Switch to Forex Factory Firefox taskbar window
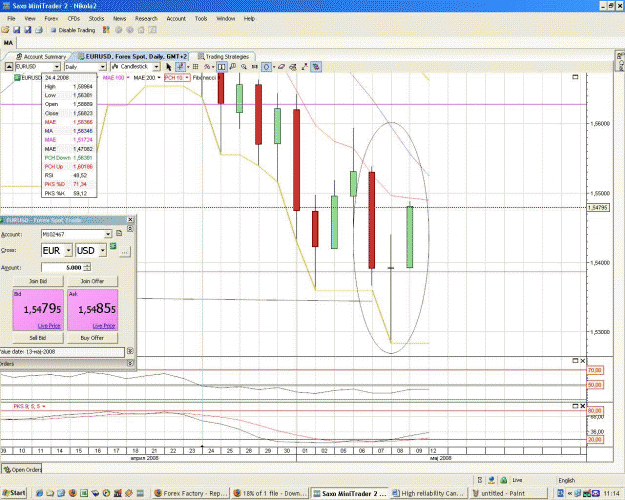This screenshot has width=625, height=500. (x=191, y=493)
